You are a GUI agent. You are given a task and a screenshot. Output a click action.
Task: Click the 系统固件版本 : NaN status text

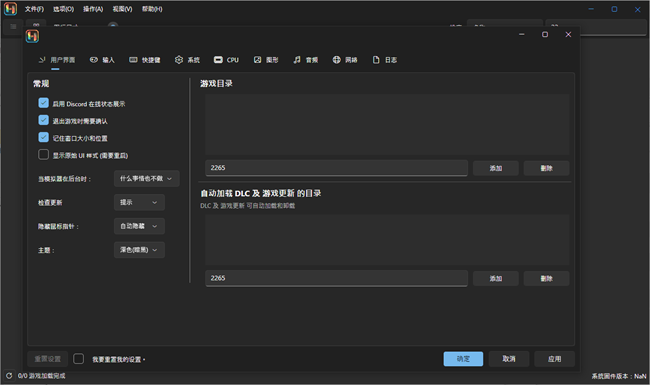coord(619,376)
